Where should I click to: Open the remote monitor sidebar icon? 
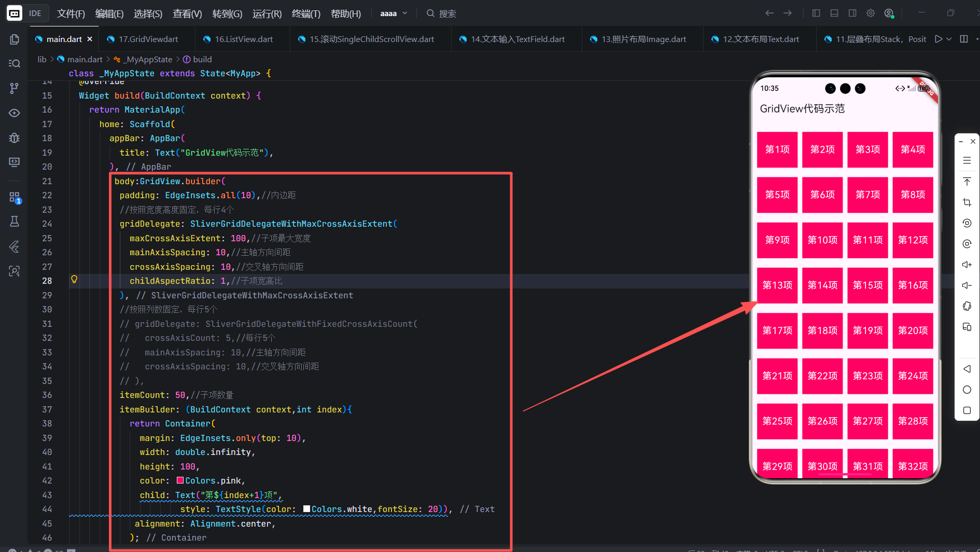(x=15, y=162)
